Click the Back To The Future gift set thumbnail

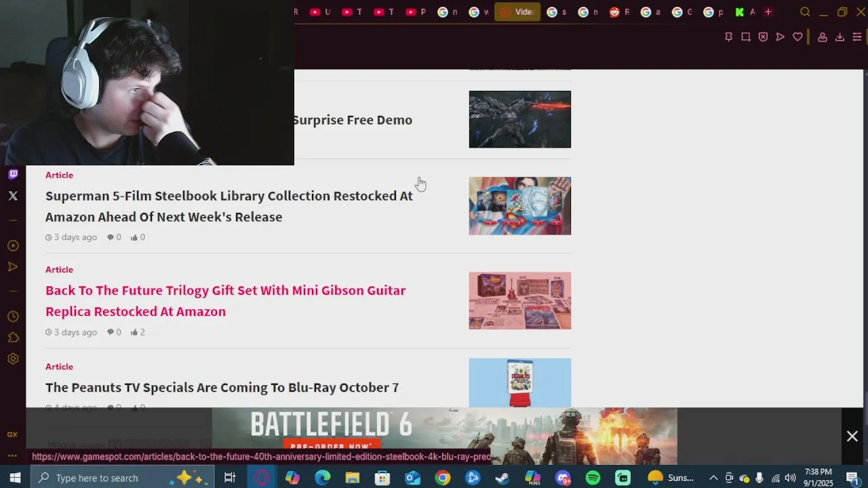point(520,301)
